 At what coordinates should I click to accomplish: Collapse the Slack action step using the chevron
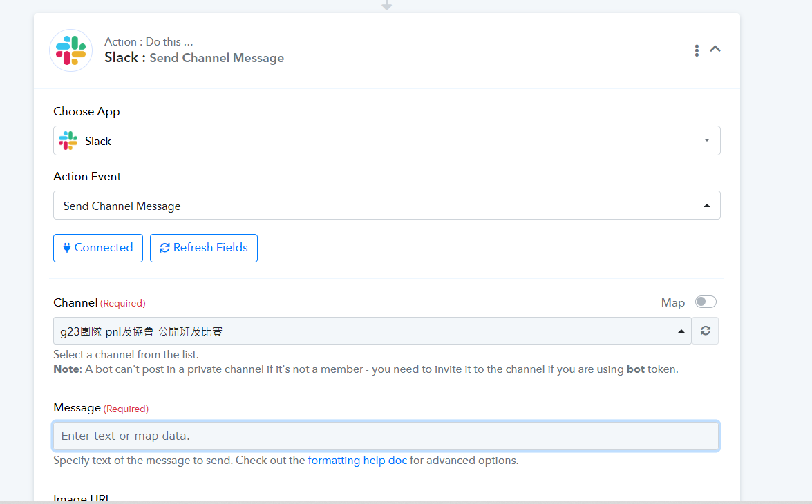(715, 48)
